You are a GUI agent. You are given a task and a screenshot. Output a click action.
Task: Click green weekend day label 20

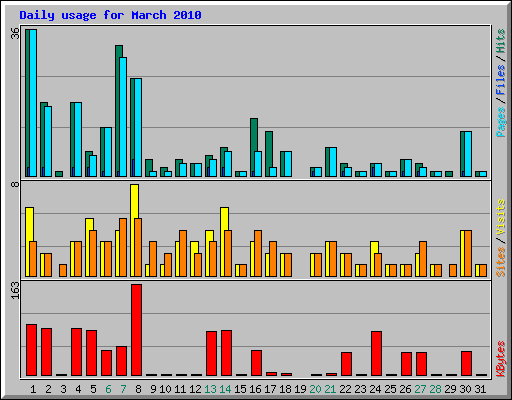coord(315,389)
